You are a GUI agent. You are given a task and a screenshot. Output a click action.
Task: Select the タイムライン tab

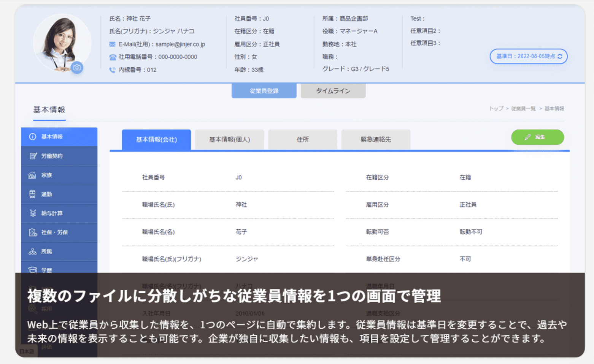tap(333, 91)
